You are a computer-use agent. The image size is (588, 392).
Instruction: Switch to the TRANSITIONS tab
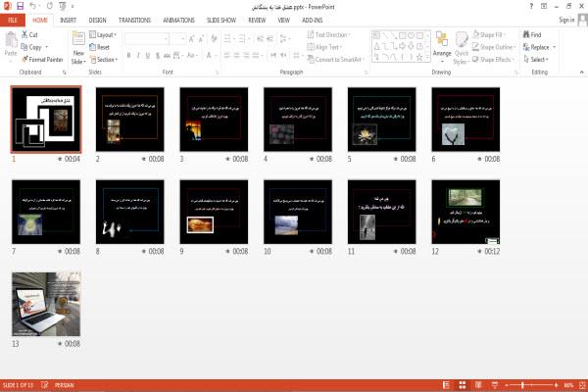[134, 21]
